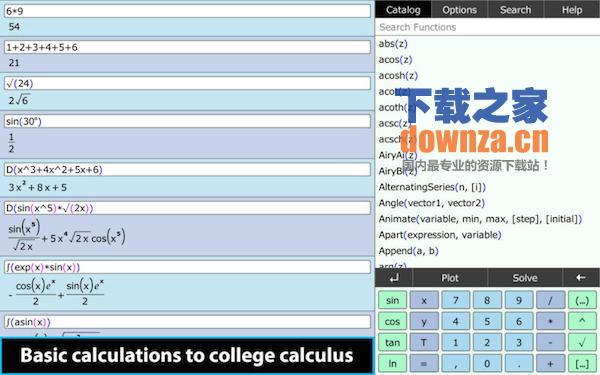Screen dimensions: 600x375
Task: Tap the square root key
Action: (582, 342)
